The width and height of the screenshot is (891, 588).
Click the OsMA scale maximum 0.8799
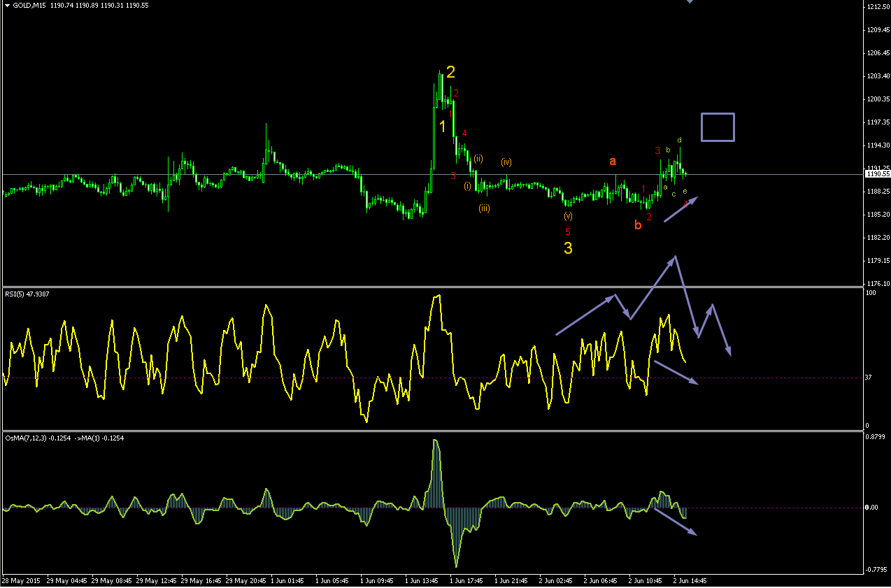pos(875,438)
